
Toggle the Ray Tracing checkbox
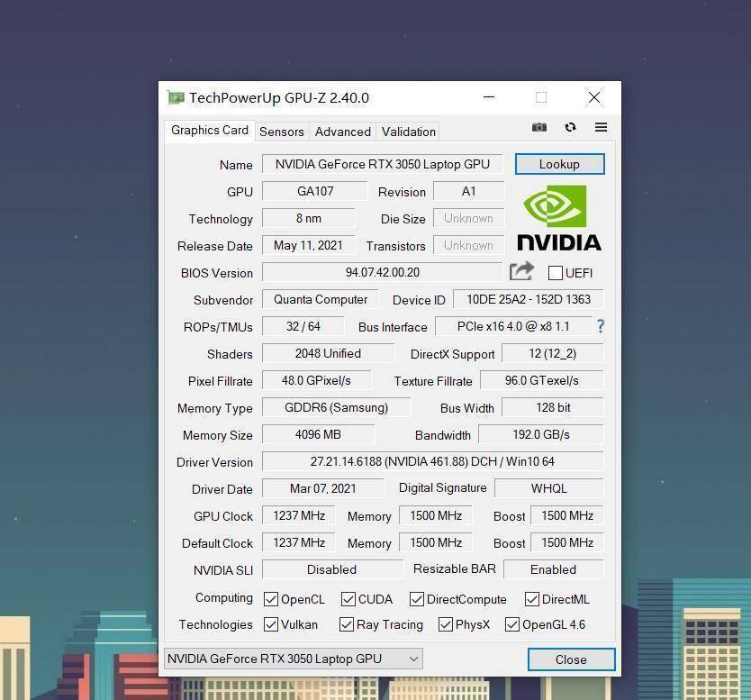coord(347,624)
